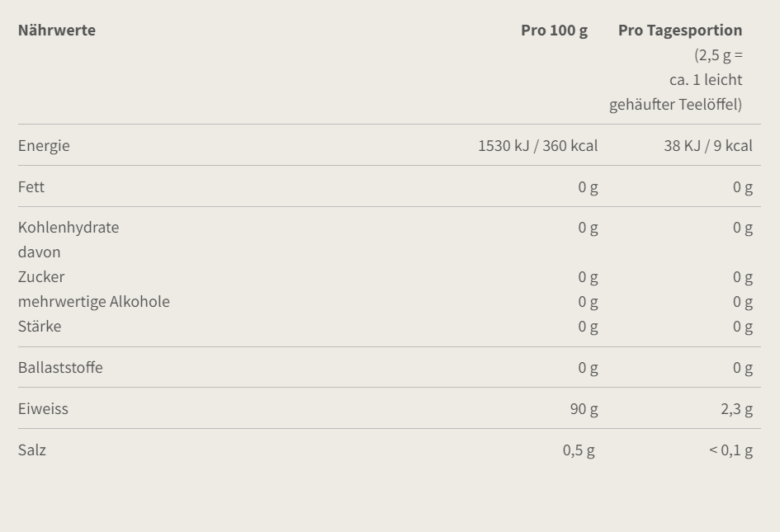Click the Stärke row label
Image resolution: width=780 pixels, height=532 pixels.
coord(40,327)
